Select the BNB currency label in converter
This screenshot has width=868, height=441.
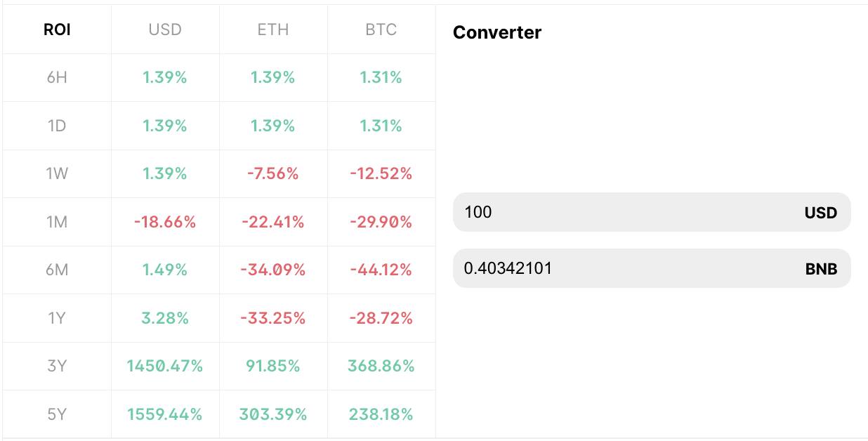821,269
